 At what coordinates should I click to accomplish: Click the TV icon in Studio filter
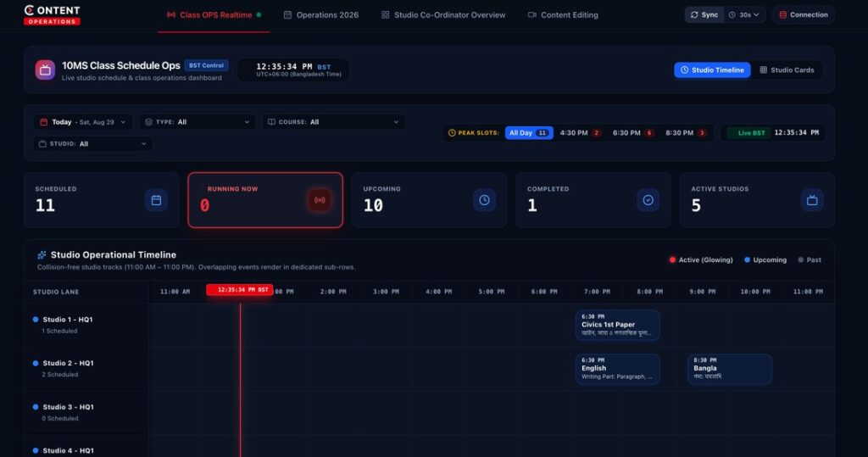(42, 144)
